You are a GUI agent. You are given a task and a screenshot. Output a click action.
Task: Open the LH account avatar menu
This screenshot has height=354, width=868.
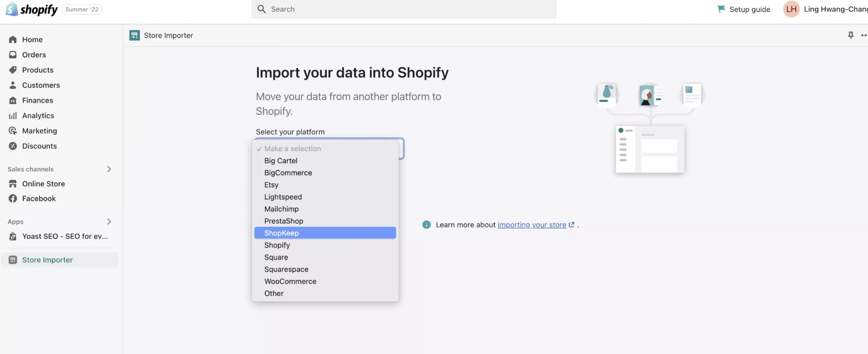(791, 9)
